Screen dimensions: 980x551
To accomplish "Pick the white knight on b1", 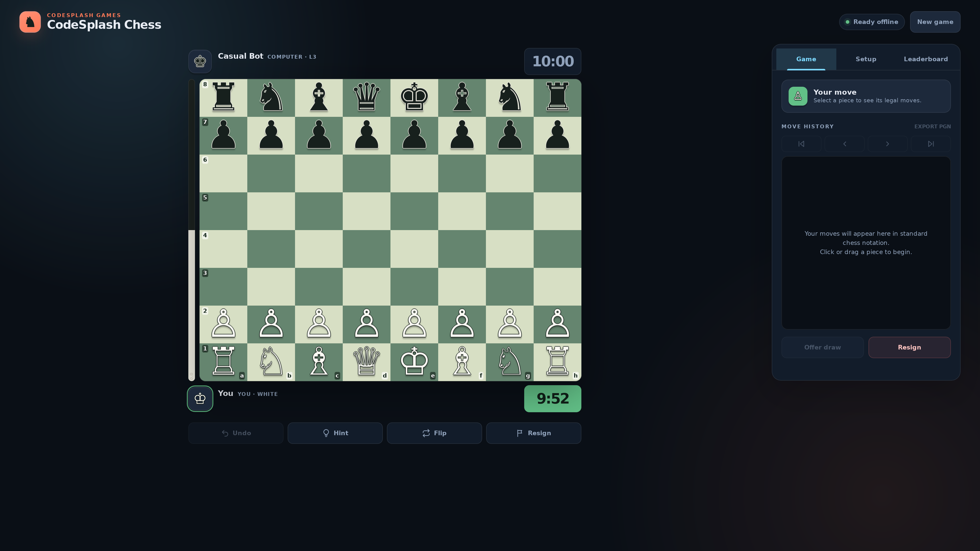I will pos(271,362).
